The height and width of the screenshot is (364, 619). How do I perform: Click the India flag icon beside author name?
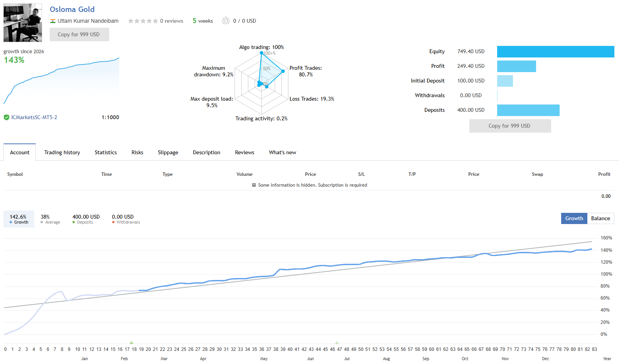click(53, 21)
